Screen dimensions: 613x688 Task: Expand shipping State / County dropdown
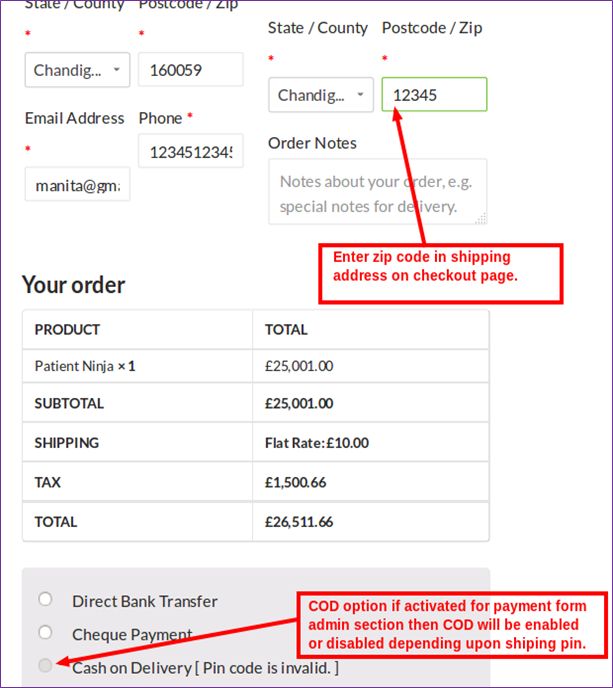(320, 95)
